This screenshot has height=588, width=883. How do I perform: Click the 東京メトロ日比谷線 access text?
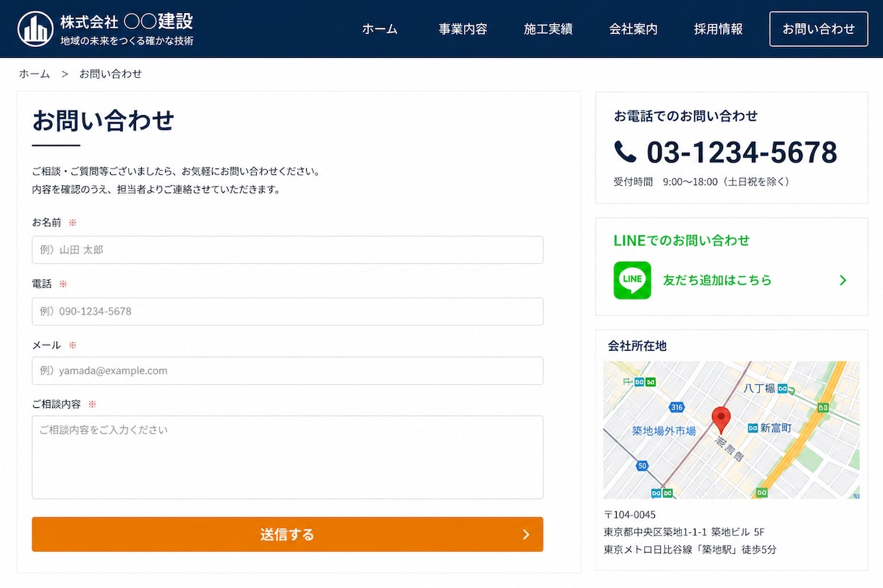pos(690,550)
